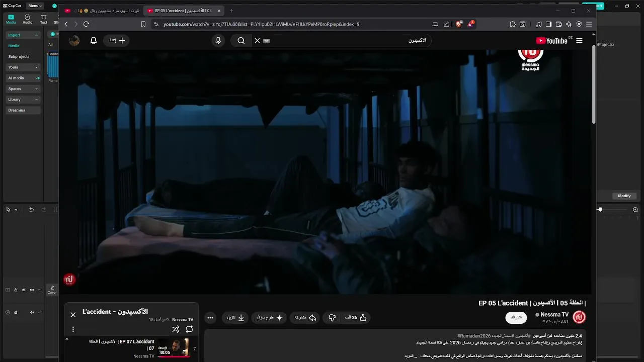Like the video (26 ألف)

[356, 318]
